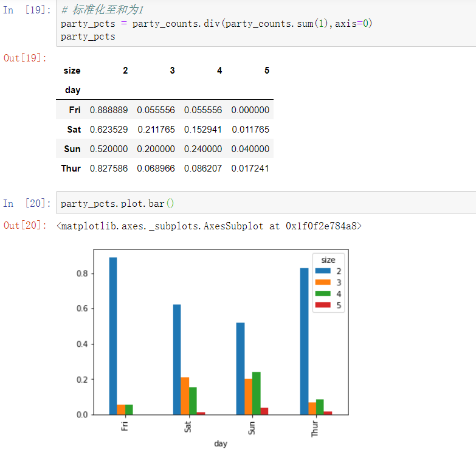Click cell value 0.211765
The width and height of the screenshot is (476, 452).
coord(156,130)
